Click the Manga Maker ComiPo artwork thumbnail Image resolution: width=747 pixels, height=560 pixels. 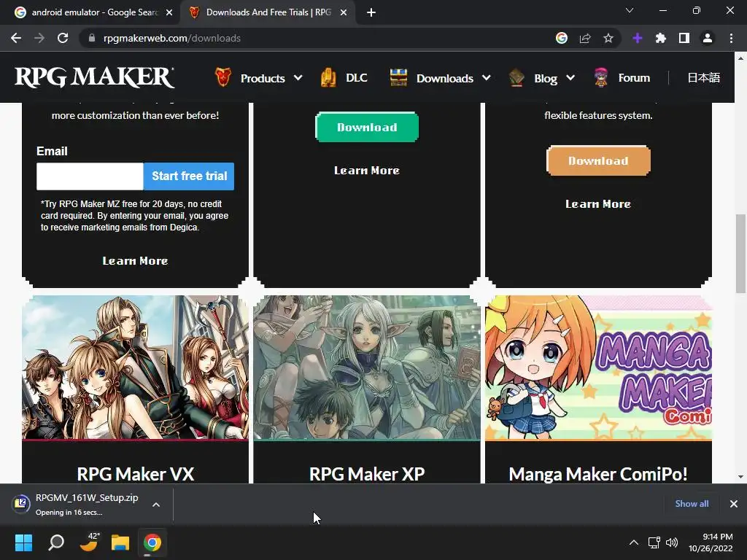click(598, 367)
